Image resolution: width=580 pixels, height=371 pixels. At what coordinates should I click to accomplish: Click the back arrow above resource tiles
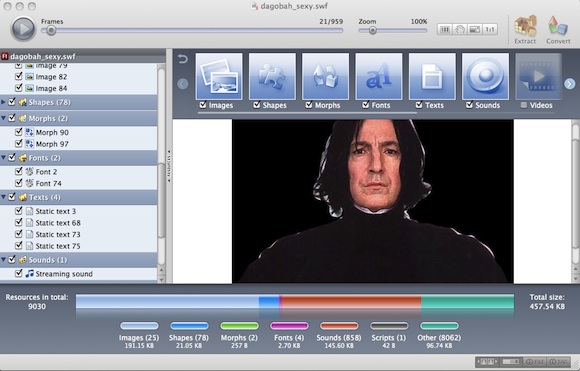click(183, 59)
